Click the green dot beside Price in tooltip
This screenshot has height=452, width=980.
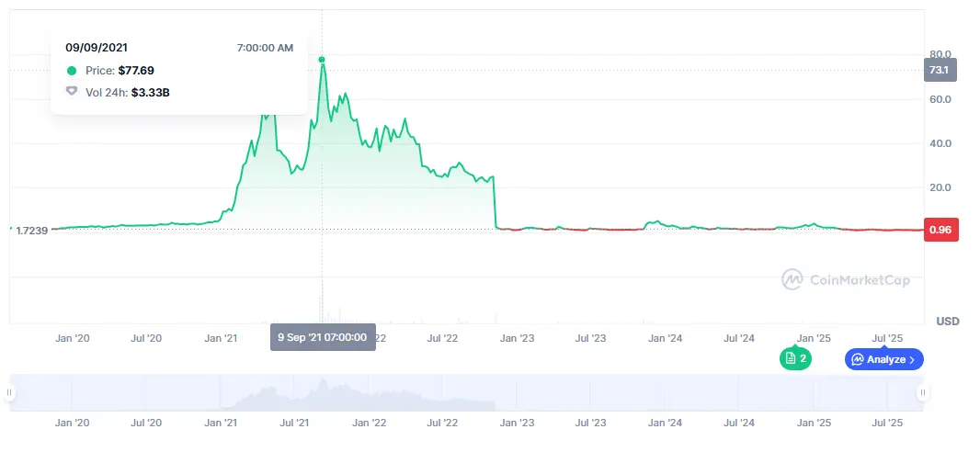[72, 70]
